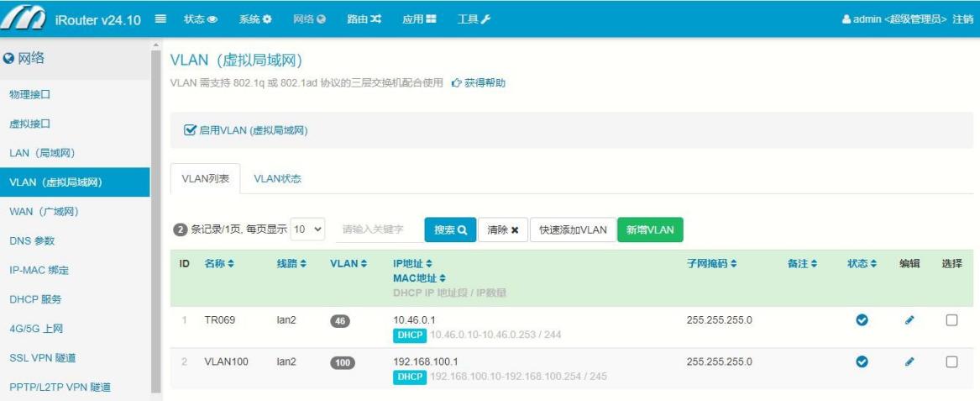Open the 路由 top menu
Viewport: 980px width, 401px height.
pyautogui.click(x=364, y=18)
